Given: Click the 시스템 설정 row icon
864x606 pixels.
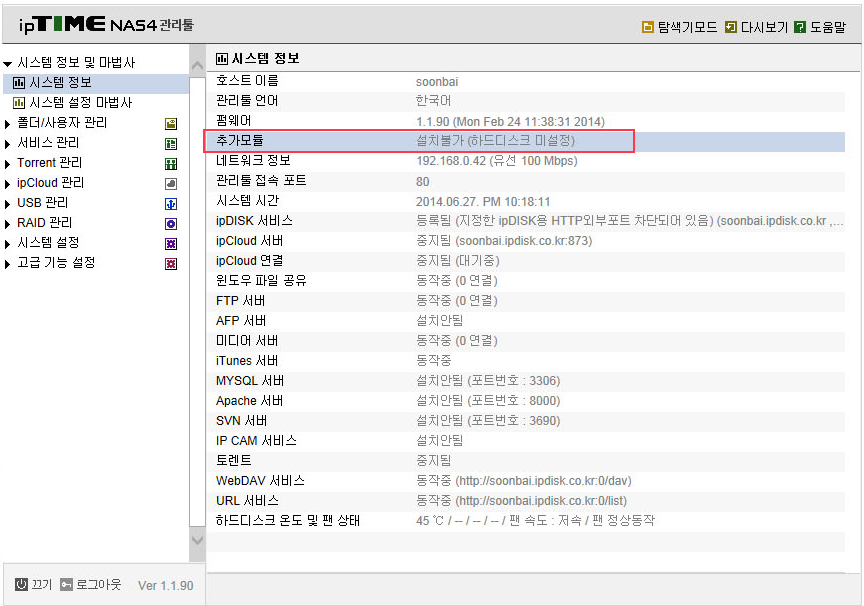Looking at the screenshot, I should pos(171,244).
